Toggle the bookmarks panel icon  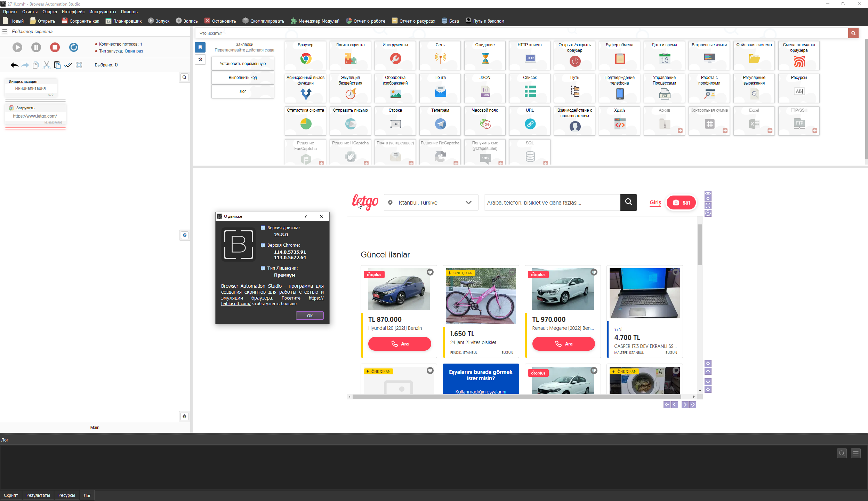200,47
